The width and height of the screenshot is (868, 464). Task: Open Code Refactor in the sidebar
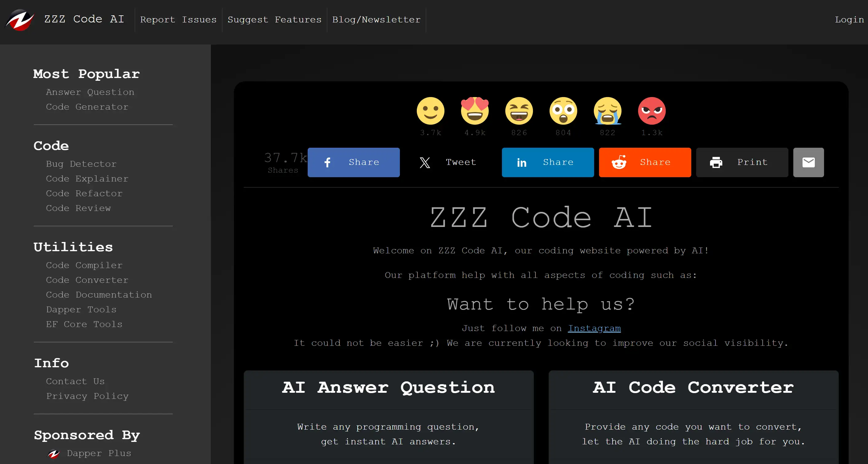(84, 193)
